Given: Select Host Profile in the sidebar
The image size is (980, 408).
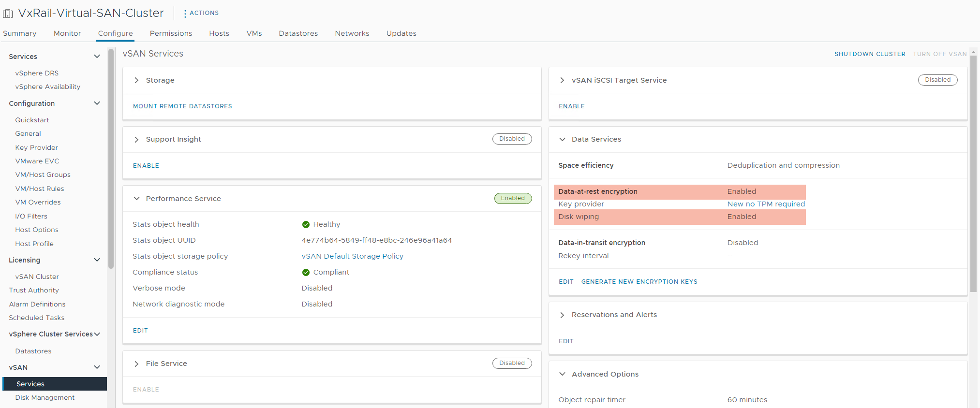Looking at the screenshot, I should click(34, 244).
